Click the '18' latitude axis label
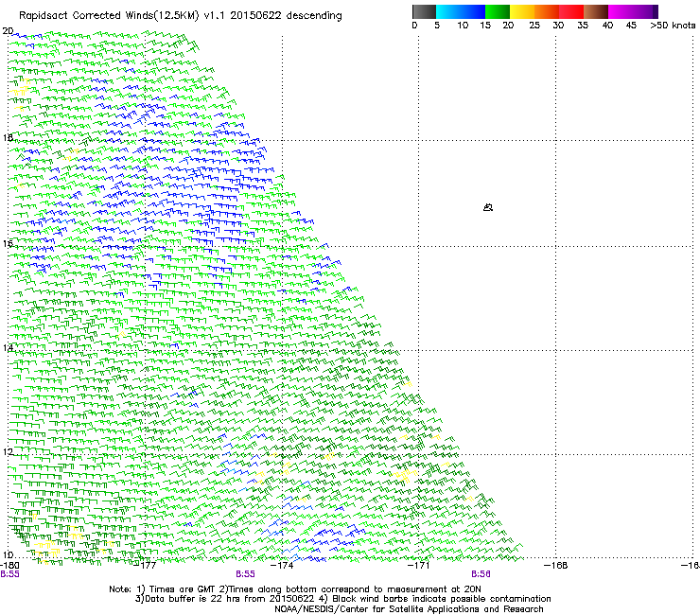Image resolution: width=700 pixels, height=615 pixels. click(x=8, y=137)
